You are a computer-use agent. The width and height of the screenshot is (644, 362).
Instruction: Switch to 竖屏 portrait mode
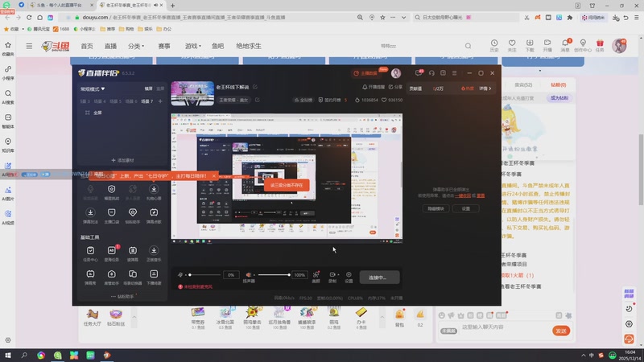click(160, 88)
